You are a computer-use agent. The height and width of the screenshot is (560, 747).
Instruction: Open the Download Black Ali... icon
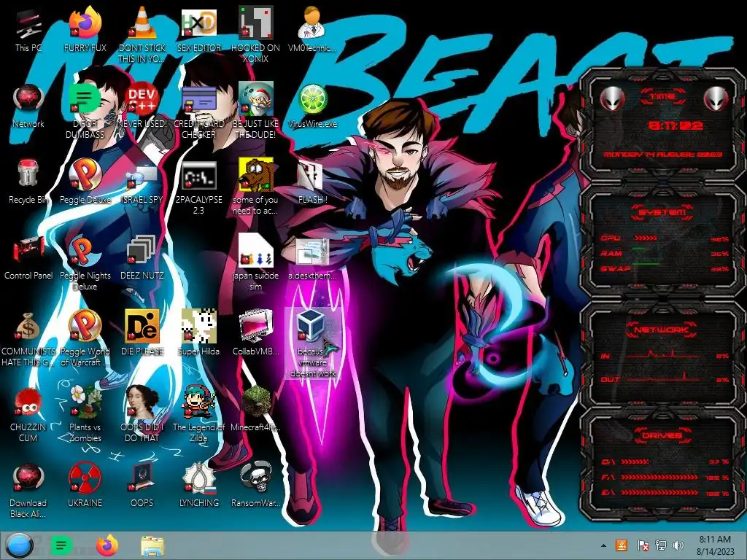point(28,478)
